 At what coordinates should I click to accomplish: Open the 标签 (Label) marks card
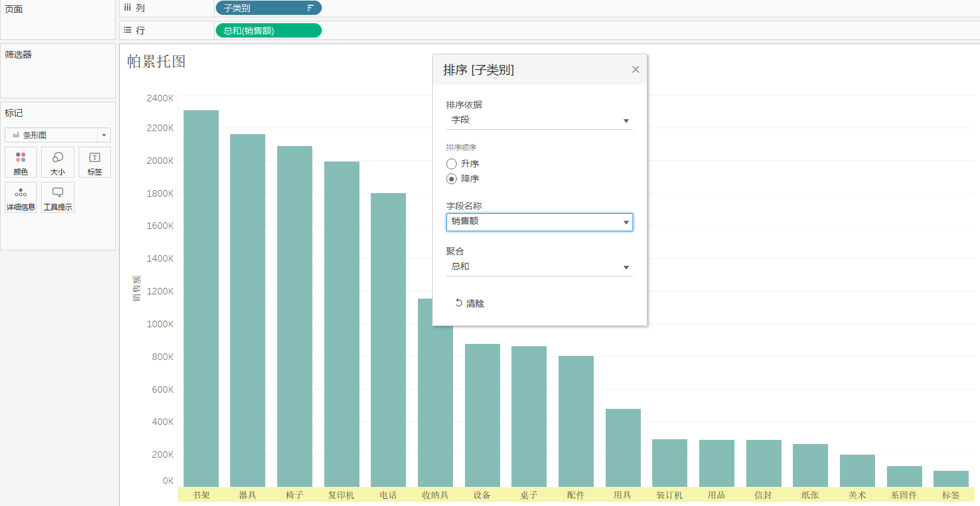(95, 162)
